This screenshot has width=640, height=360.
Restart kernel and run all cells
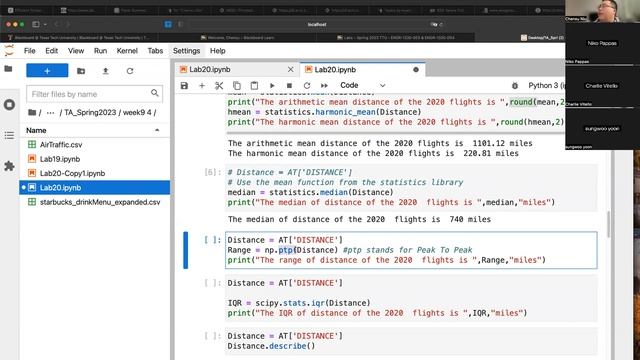[x=324, y=86]
